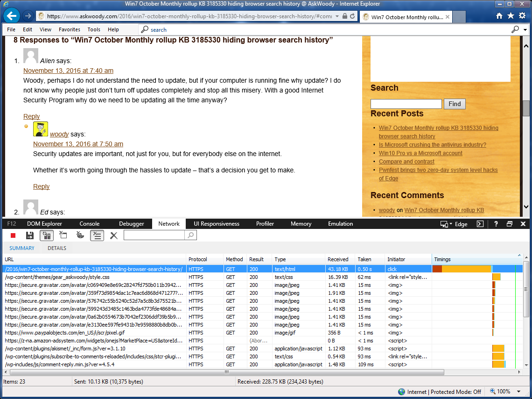Open the November 13, 2016 at 7:40 am permalink
Image resolution: width=532 pixels, height=399 pixels.
click(68, 71)
